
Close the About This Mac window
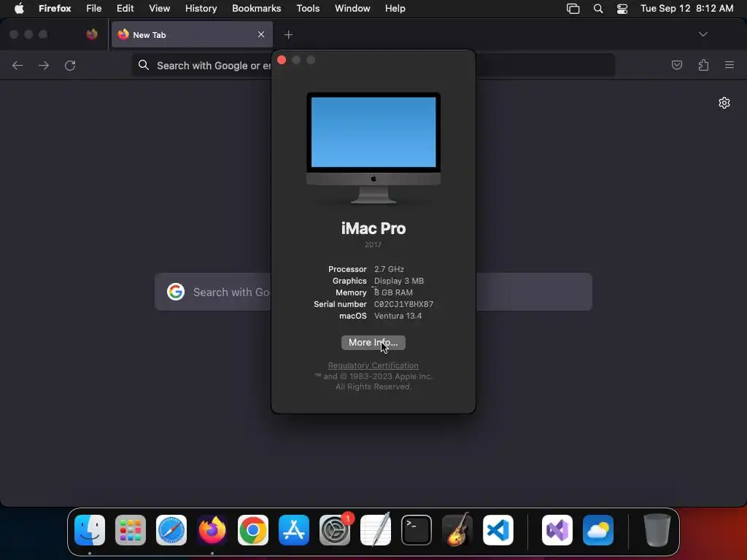point(282,60)
